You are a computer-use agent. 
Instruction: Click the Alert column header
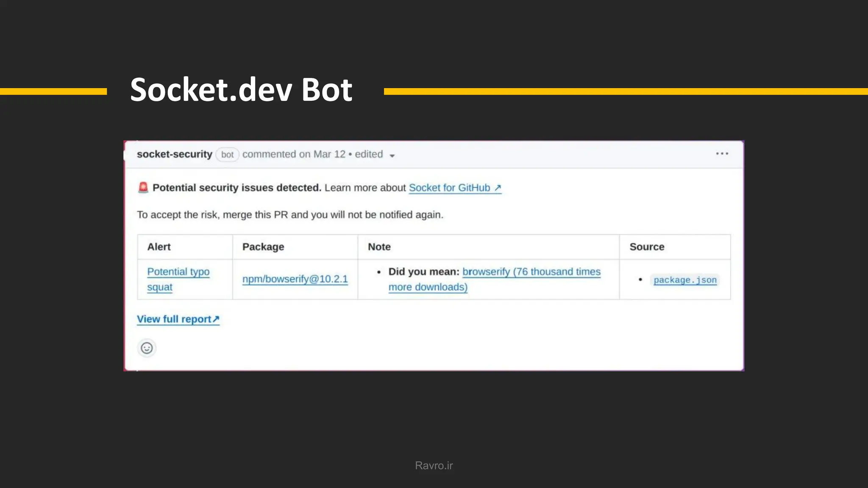point(159,247)
